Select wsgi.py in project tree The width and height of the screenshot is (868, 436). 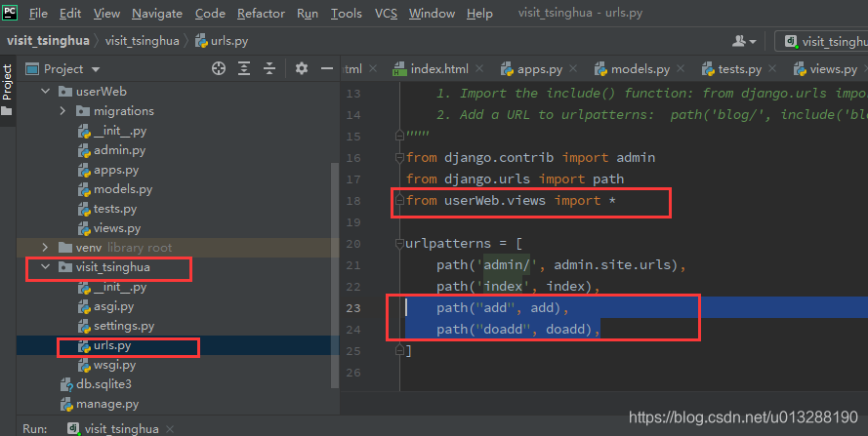pyautogui.click(x=106, y=365)
